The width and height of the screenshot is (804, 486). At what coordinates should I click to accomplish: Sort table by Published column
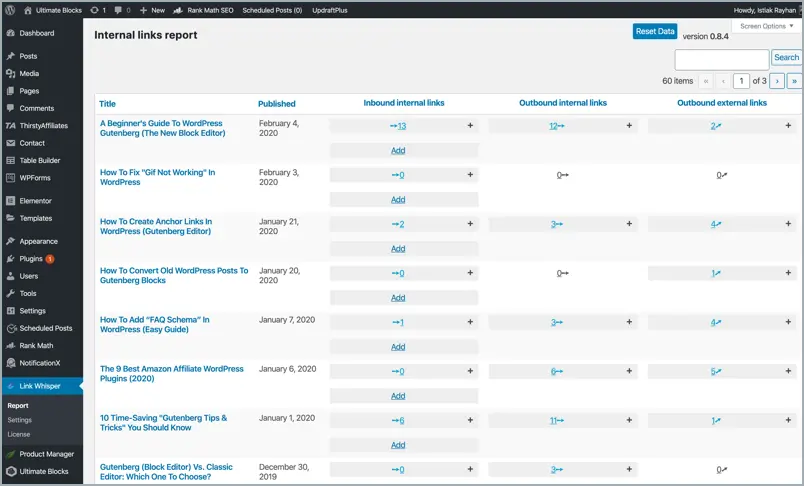point(276,104)
